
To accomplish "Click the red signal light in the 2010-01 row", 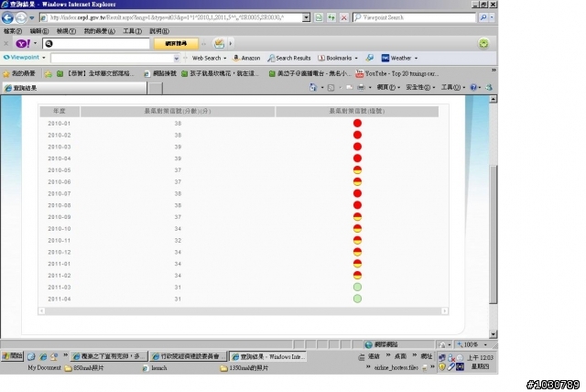I will 357,124.
